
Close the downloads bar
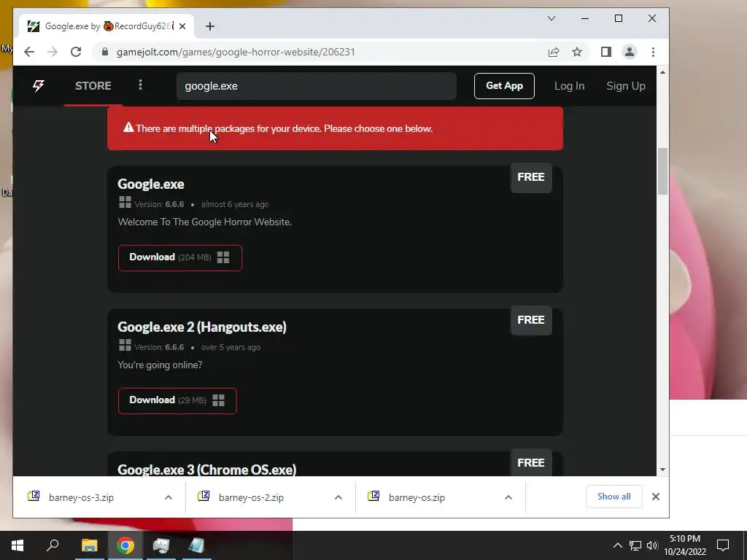point(656,497)
